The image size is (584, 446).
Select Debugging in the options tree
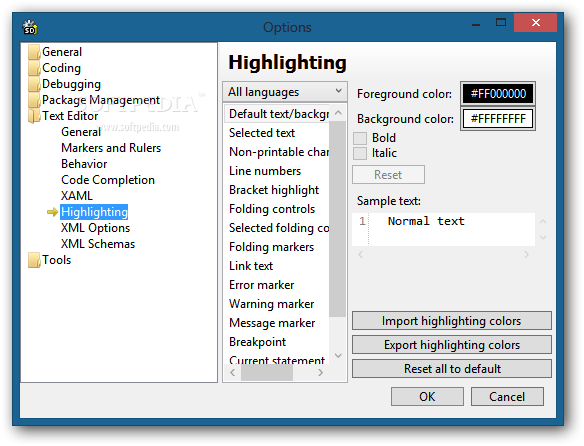pyautogui.click(x=72, y=84)
